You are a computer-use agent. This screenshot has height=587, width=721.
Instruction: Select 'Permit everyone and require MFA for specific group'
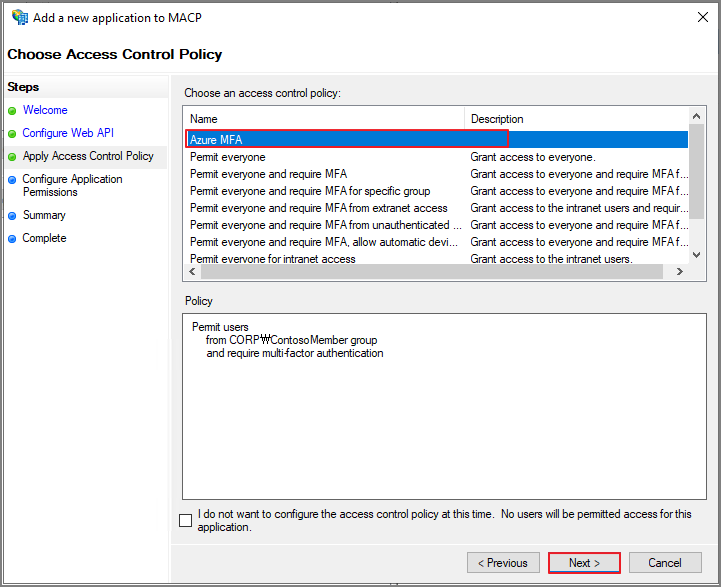[x=310, y=191]
